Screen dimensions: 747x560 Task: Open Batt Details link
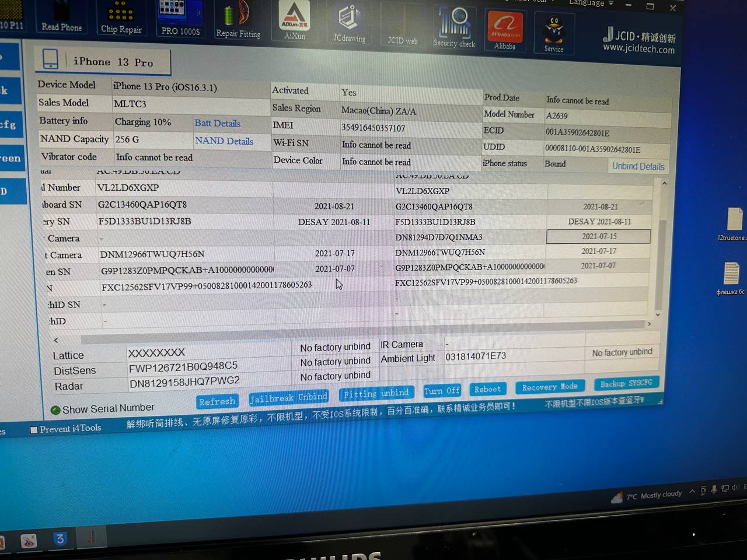point(217,123)
